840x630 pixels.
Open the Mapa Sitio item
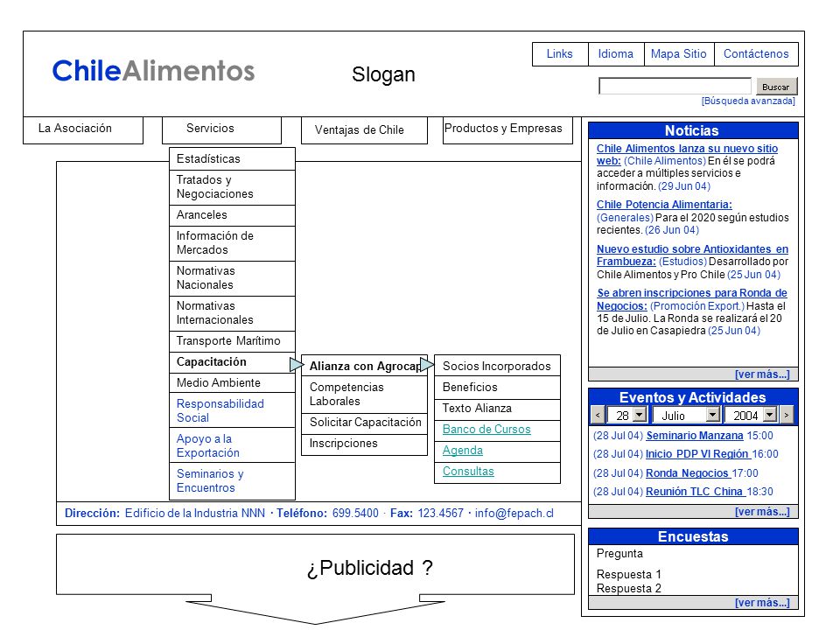679,54
